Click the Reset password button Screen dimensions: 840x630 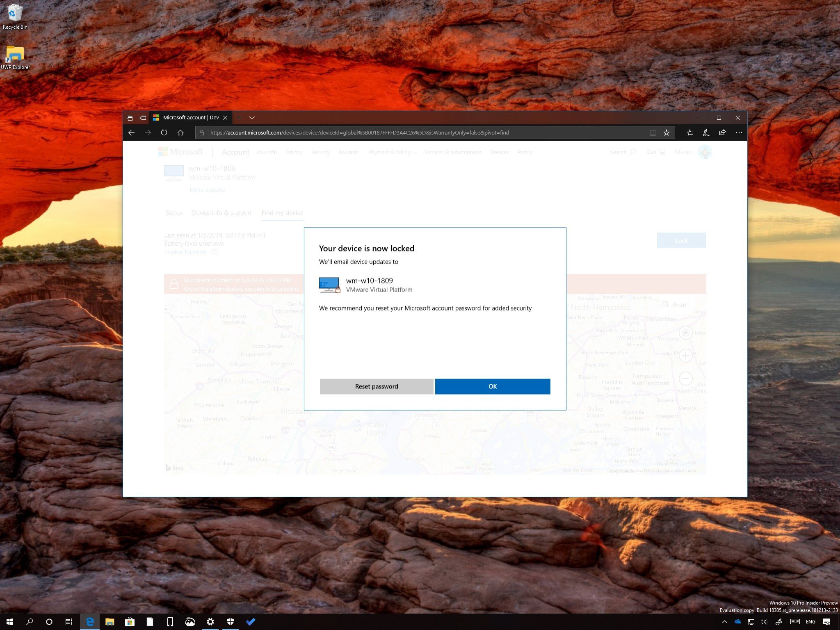[376, 386]
